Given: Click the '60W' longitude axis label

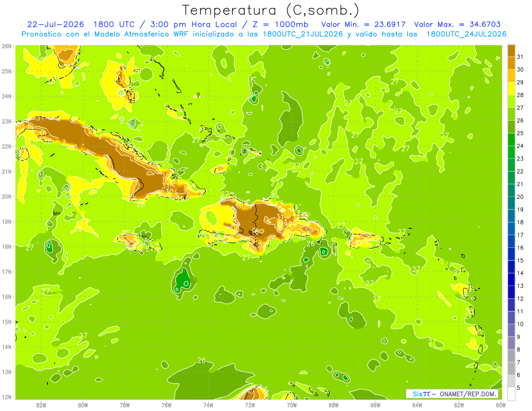Looking at the screenshot, I should click(x=501, y=405).
